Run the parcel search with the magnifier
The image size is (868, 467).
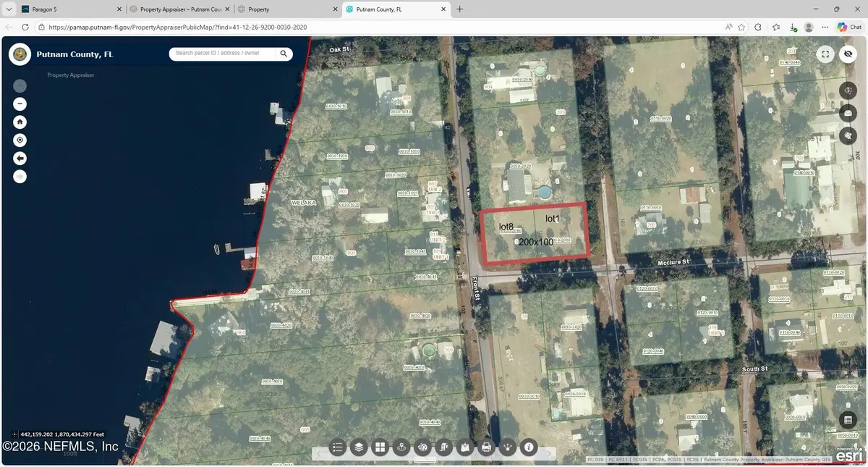click(283, 54)
